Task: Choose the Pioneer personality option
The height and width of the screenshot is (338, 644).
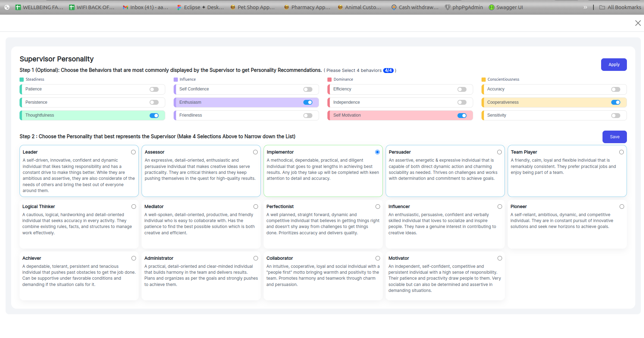Action: (622, 207)
